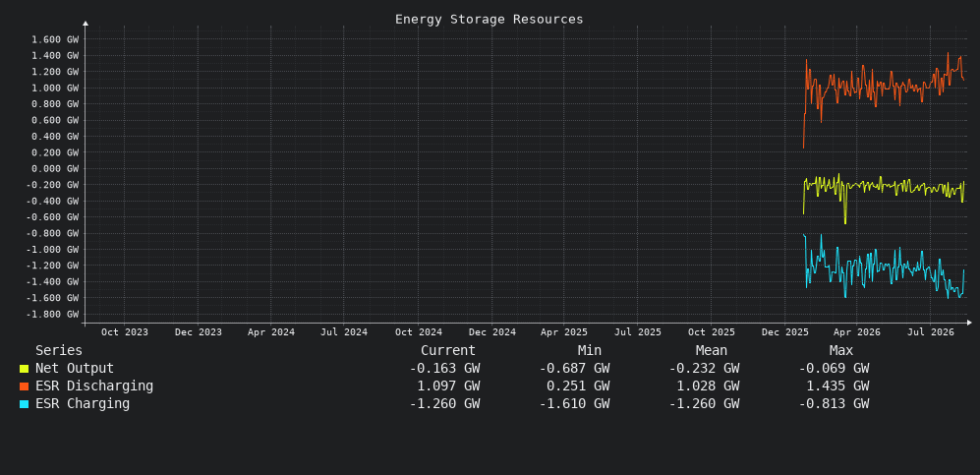
Task: Click the Dec 2023 x-axis label
Action: click(x=199, y=332)
